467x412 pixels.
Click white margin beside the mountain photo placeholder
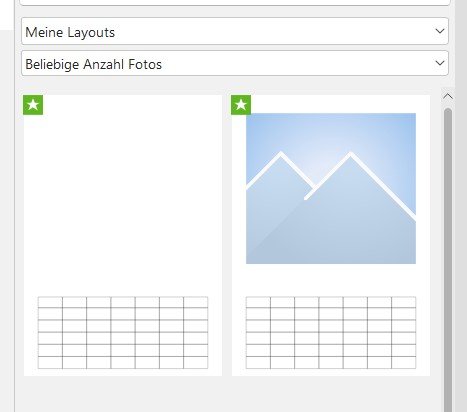[x=423, y=188]
